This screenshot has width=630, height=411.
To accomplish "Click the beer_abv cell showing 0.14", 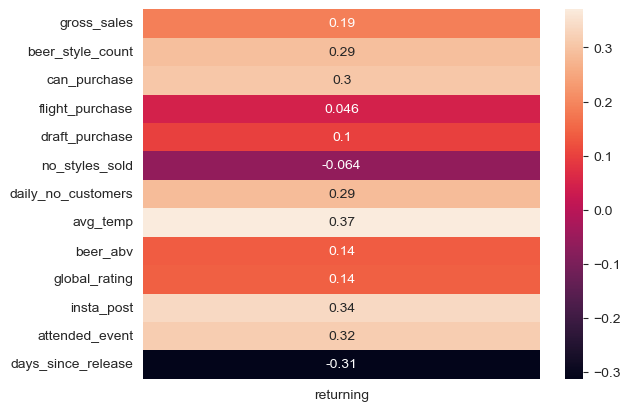I will pos(342,251).
